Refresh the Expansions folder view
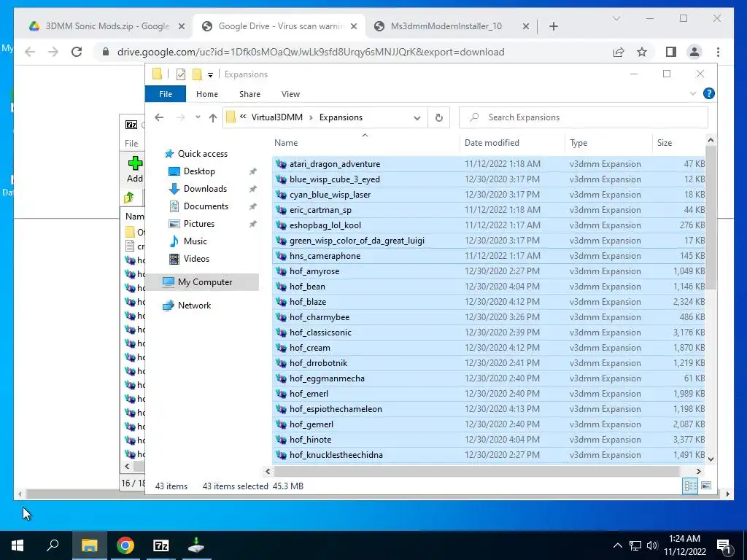The width and height of the screenshot is (747, 560). [x=438, y=117]
